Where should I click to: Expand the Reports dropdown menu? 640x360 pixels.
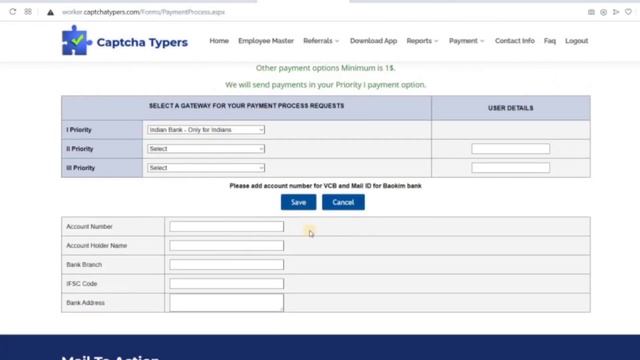pos(422,41)
